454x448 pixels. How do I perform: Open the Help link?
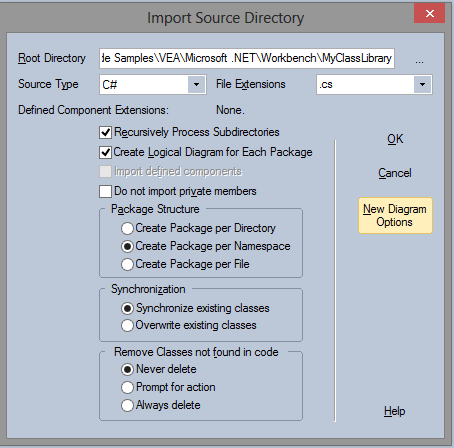395,411
